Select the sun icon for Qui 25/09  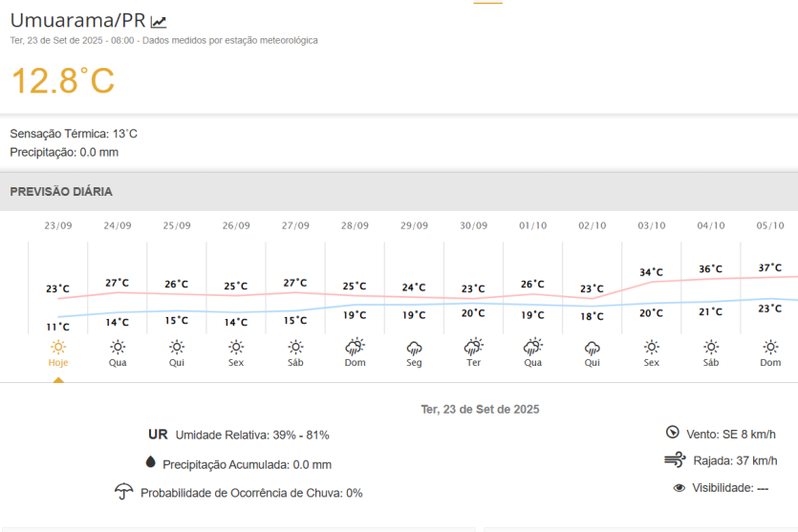pos(177,347)
